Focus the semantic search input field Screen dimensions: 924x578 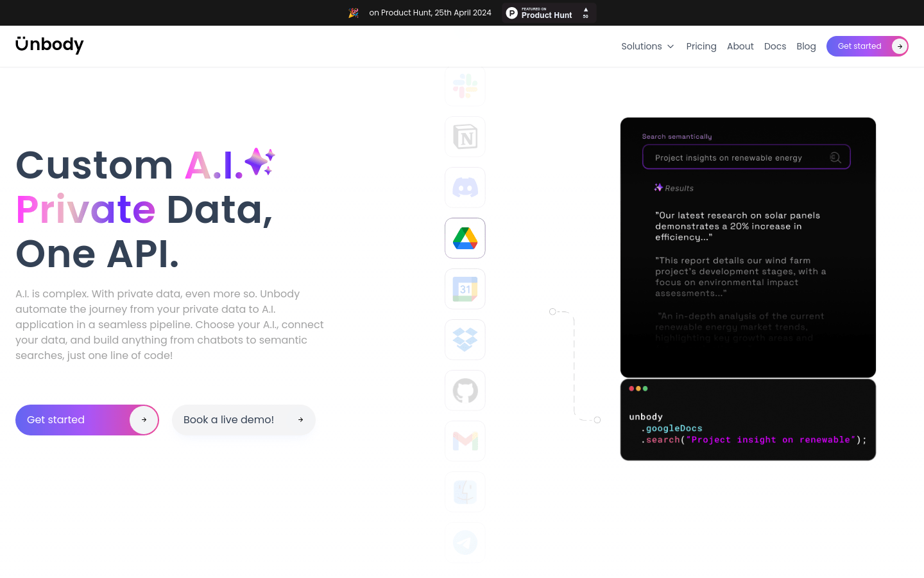click(746, 157)
